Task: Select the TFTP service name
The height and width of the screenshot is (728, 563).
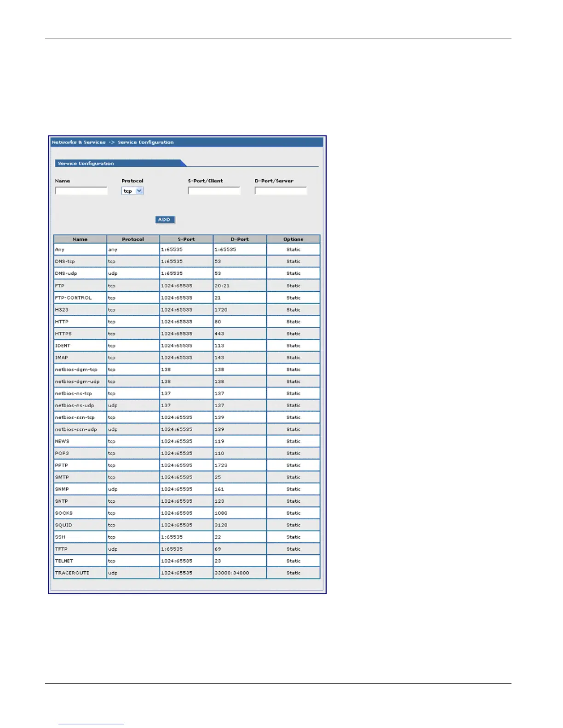Action: [x=61, y=549]
